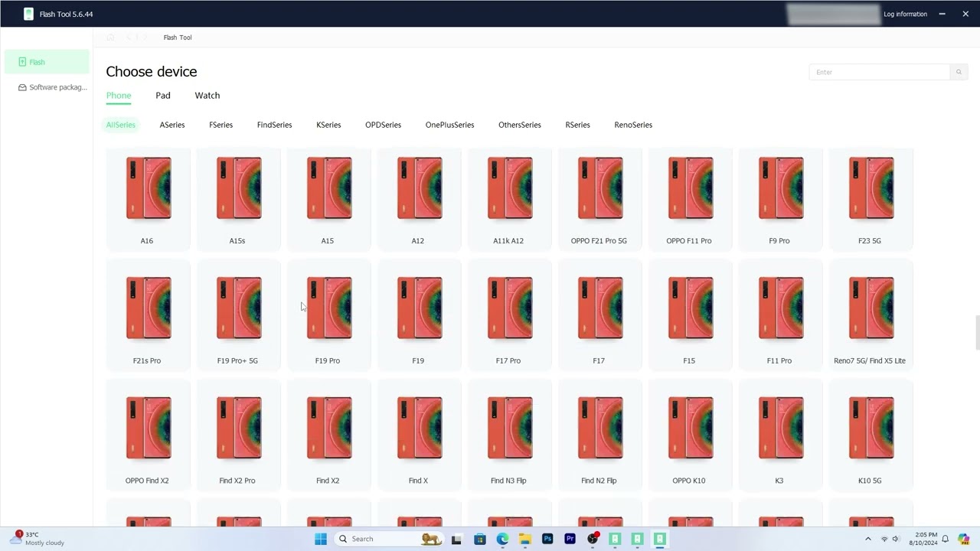
Task: Filter devices by OthersSeries
Action: click(520, 125)
